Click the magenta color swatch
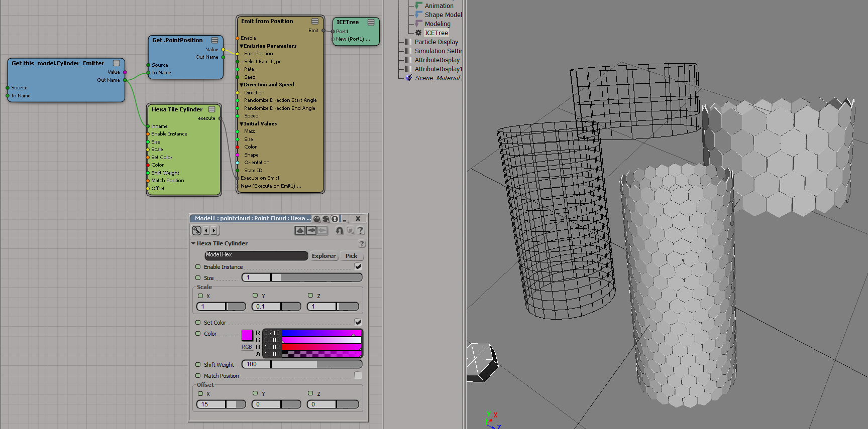 pos(247,335)
